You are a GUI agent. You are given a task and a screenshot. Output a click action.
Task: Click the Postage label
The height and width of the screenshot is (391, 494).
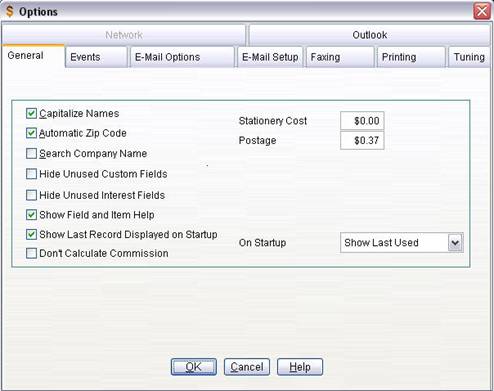[257, 140]
